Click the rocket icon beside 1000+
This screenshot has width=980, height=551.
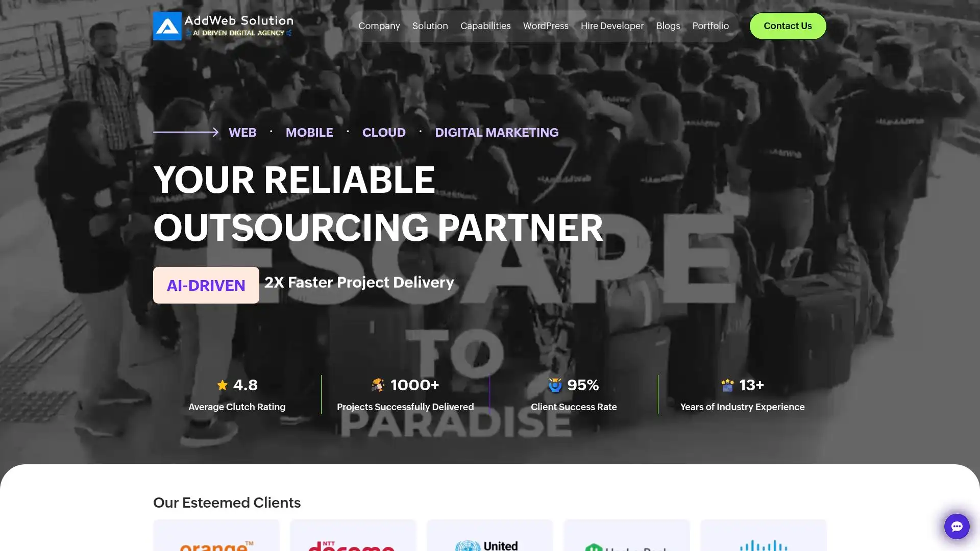pyautogui.click(x=378, y=385)
